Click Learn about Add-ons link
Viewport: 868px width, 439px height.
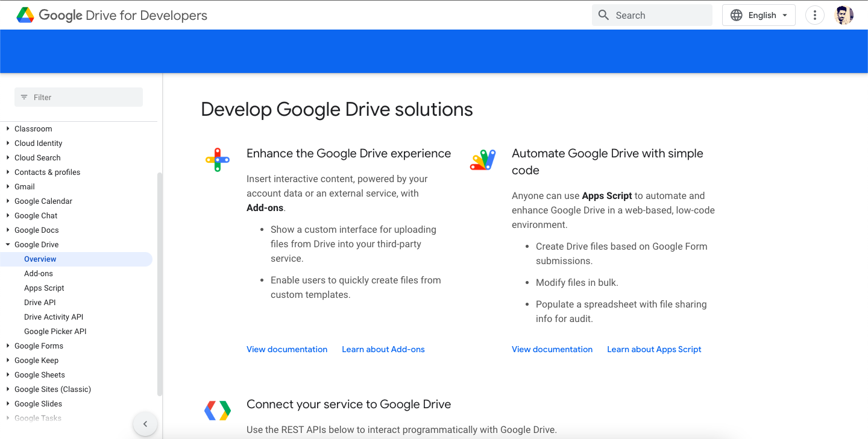point(383,349)
